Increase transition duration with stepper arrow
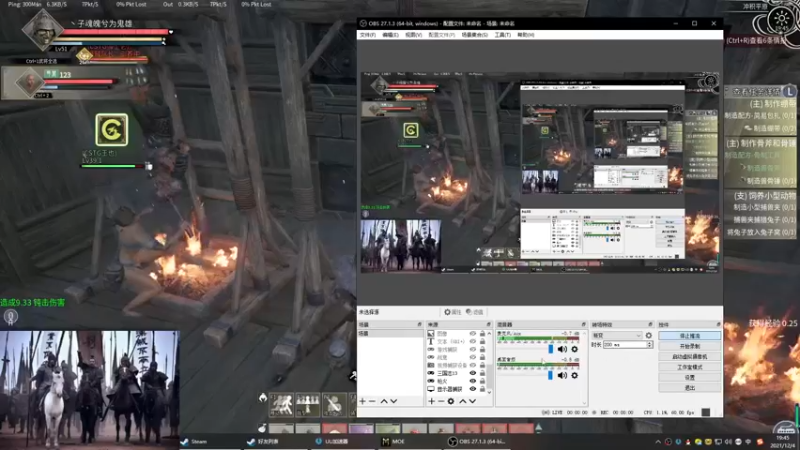The height and width of the screenshot is (450, 800). click(649, 343)
